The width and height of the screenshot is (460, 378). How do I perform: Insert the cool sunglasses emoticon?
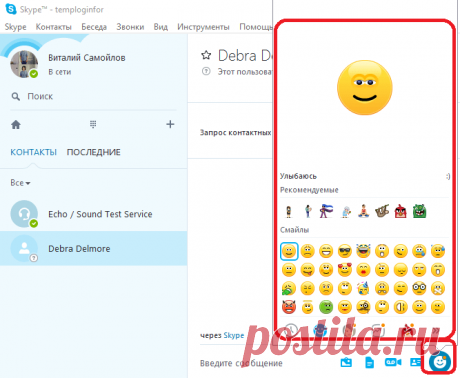pos(345,251)
